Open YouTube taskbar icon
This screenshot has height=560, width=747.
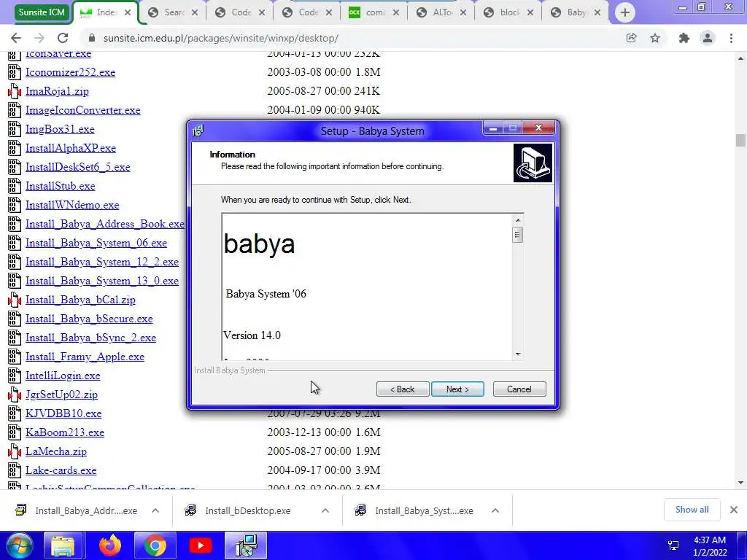pos(200,545)
